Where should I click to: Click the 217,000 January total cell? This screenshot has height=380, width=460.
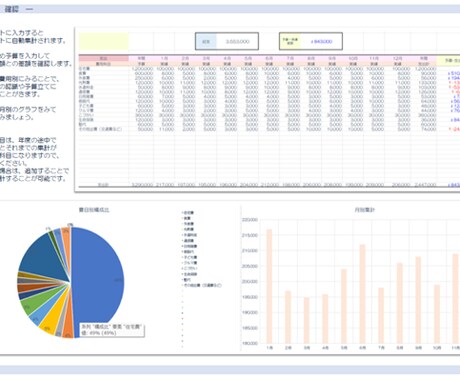click(164, 185)
